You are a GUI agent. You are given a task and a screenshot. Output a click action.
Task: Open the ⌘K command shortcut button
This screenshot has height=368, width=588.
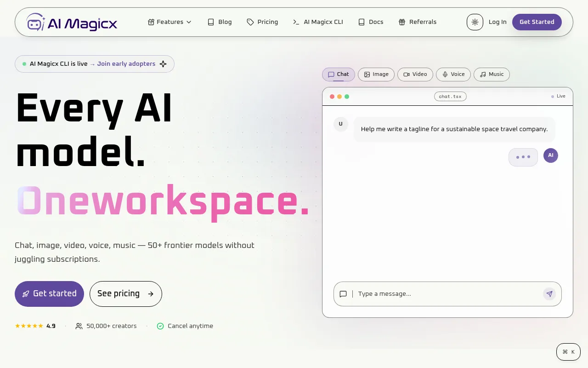[x=568, y=352]
